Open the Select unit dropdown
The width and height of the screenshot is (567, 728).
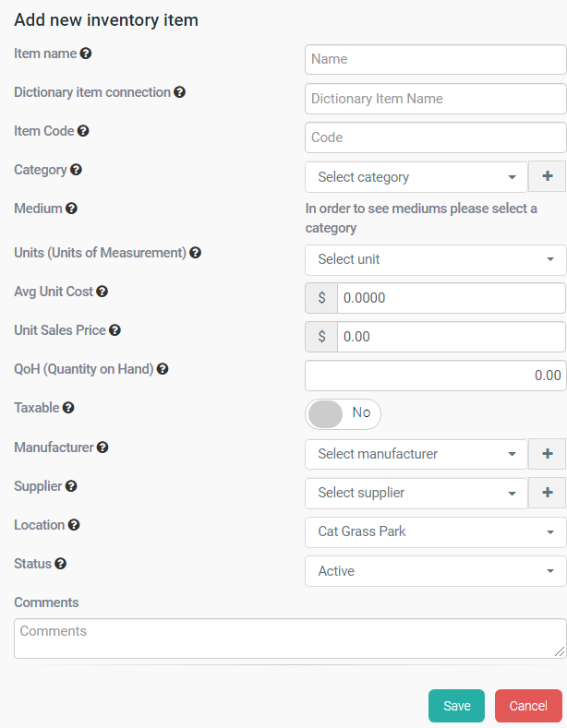(x=435, y=259)
